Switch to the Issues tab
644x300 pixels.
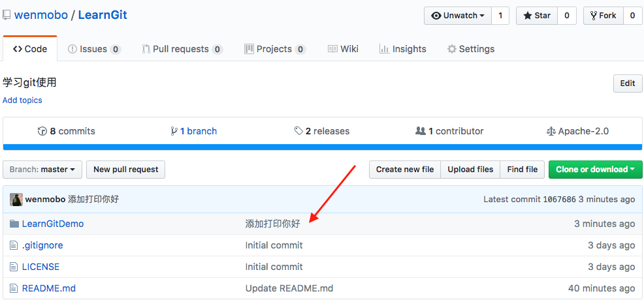(94, 49)
